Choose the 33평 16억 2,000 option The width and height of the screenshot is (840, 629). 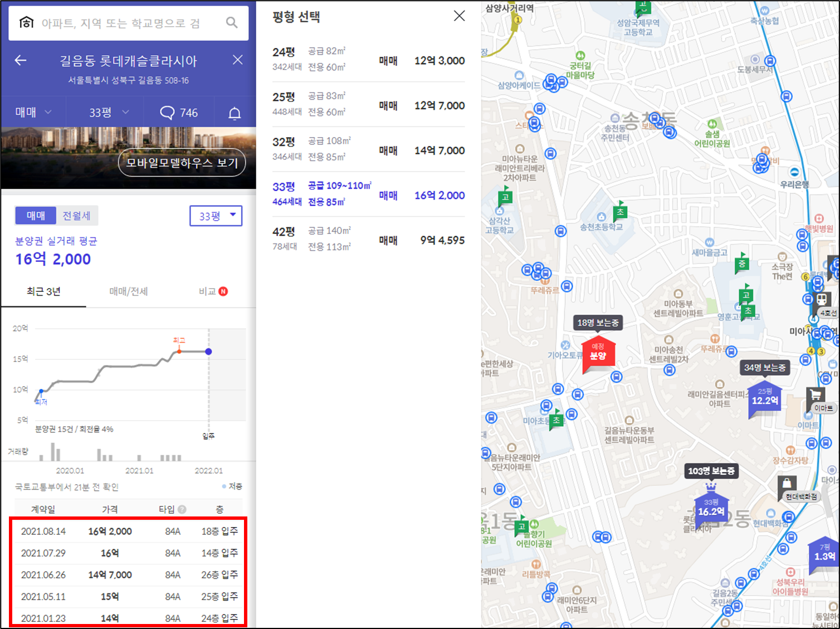pos(368,194)
